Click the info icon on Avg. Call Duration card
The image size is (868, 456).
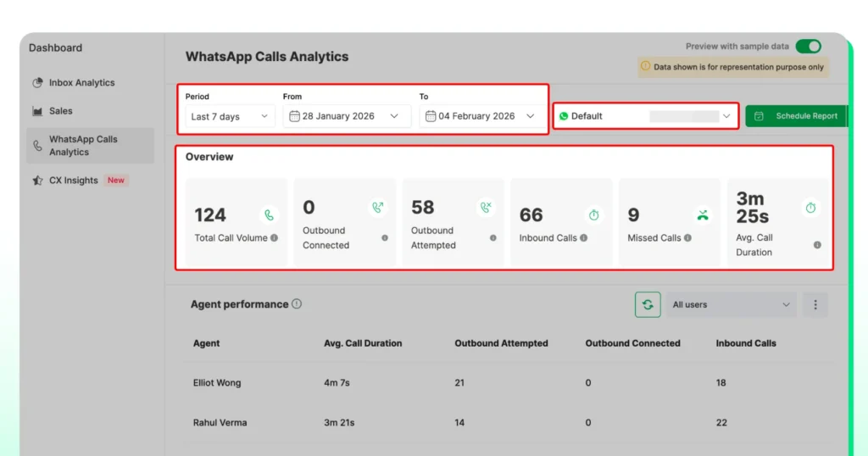pyautogui.click(x=817, y=245)
